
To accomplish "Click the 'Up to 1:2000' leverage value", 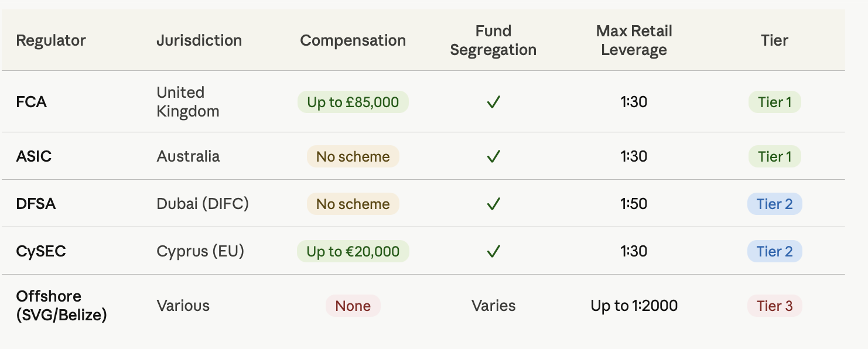I will [x=634, y=306].
